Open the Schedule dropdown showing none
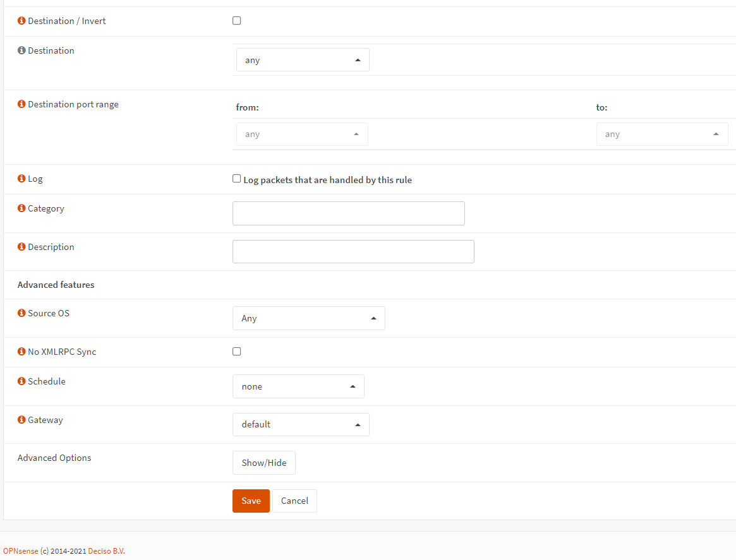Screen dimensions: 736x560 (298, 386)
